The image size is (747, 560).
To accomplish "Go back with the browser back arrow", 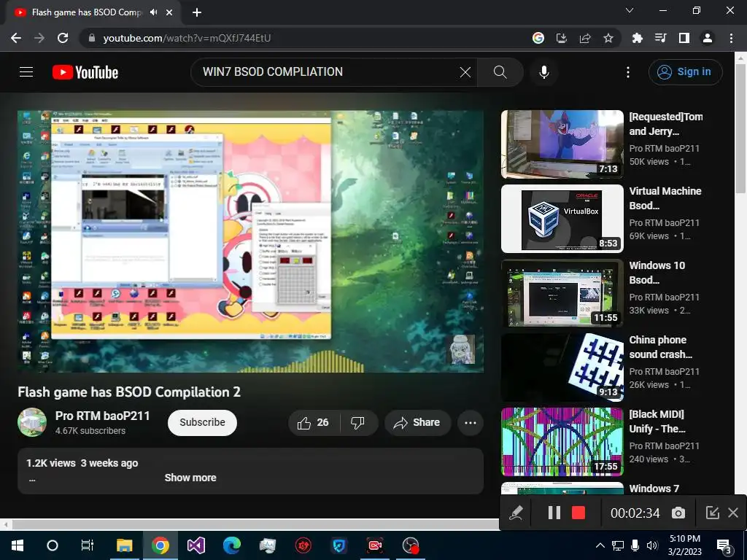I will click(x=16, y=38).
